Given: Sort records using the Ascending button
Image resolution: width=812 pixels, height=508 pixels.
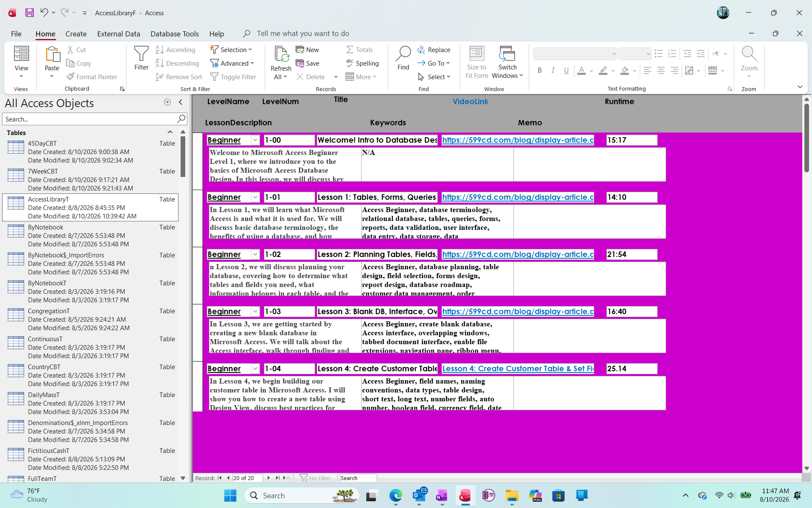Looking at the screenshot, I should [175, 50].
